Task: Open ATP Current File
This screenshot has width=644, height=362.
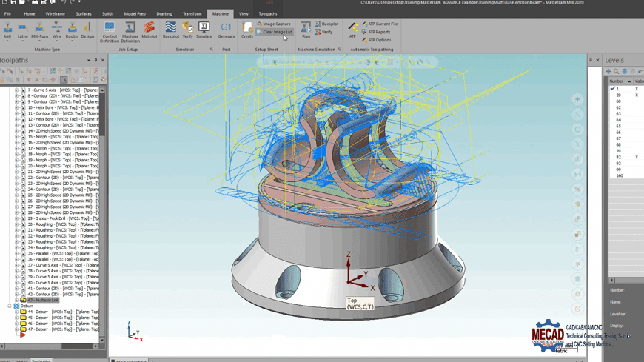Action: coord(380,24)
